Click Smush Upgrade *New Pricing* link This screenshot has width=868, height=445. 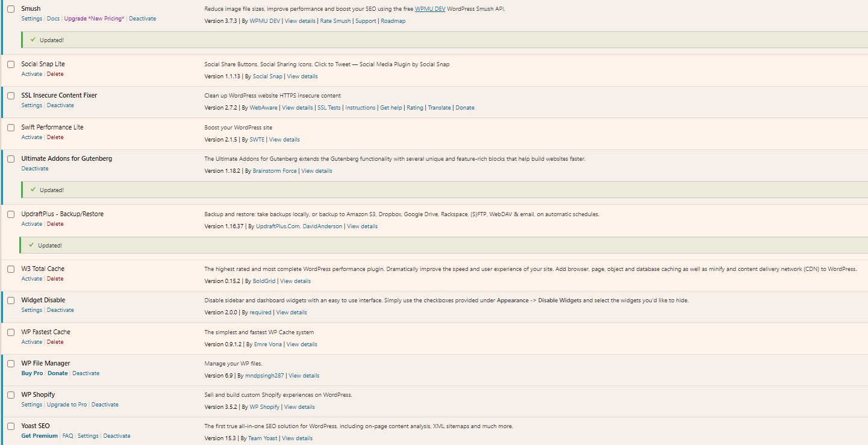click(x=94, y=19)
